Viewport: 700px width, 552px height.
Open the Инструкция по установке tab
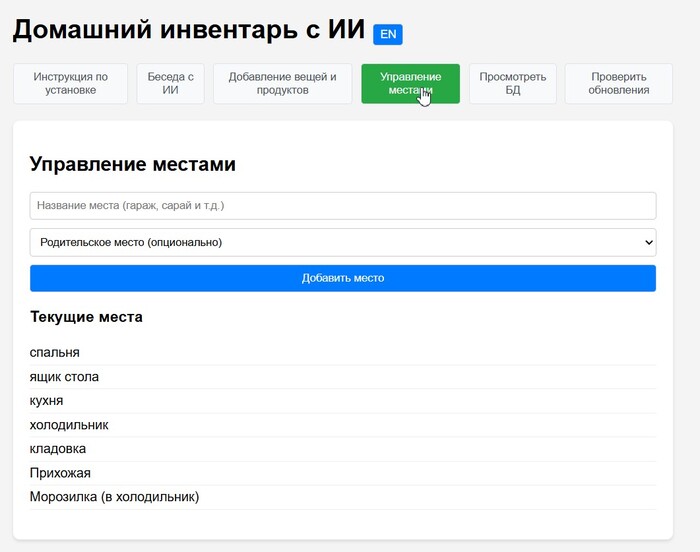pos(71,84)
